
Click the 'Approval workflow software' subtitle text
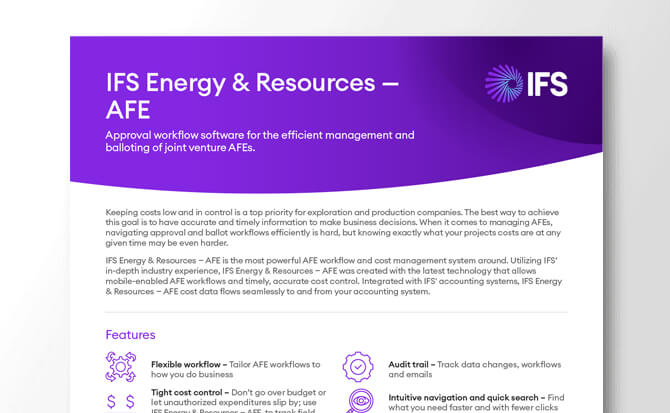[x=260, y=141]
